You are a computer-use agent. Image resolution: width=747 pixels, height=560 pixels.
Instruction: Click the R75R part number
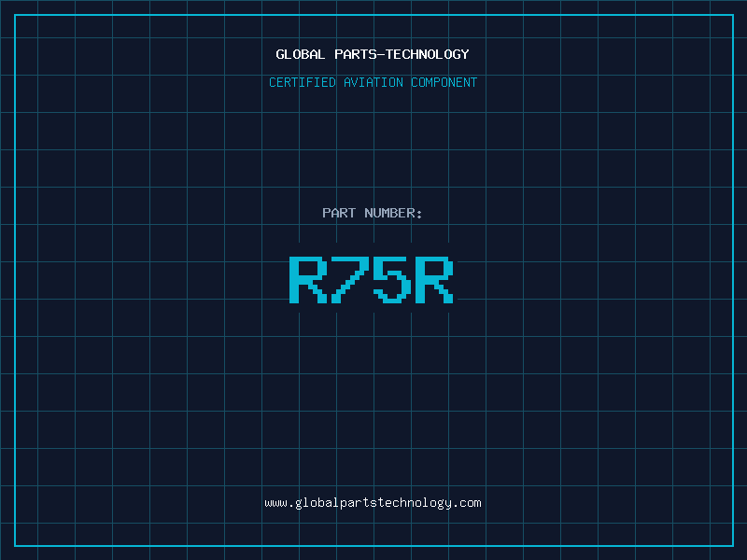click(x=371, y=280)
